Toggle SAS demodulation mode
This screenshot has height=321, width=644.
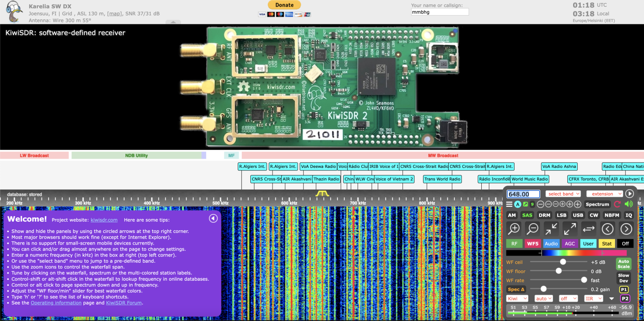click(527, 215)
